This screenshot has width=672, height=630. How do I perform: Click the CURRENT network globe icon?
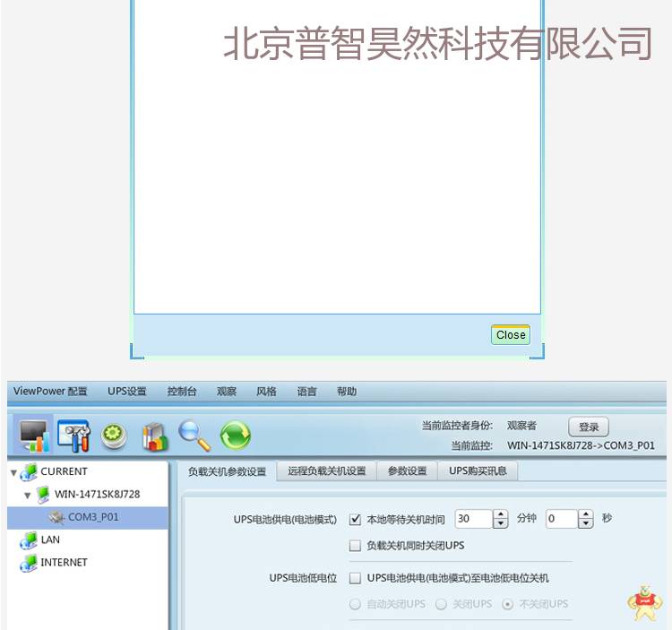[29, 472]
